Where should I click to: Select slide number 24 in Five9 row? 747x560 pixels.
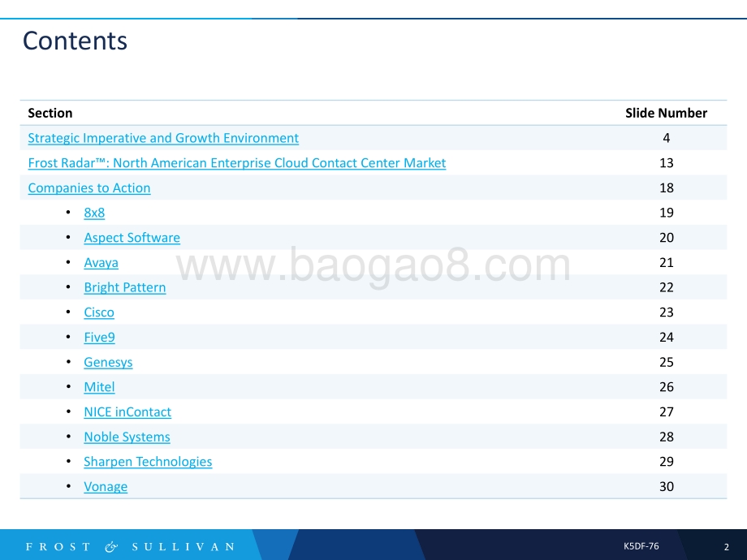tap(667, 337)
